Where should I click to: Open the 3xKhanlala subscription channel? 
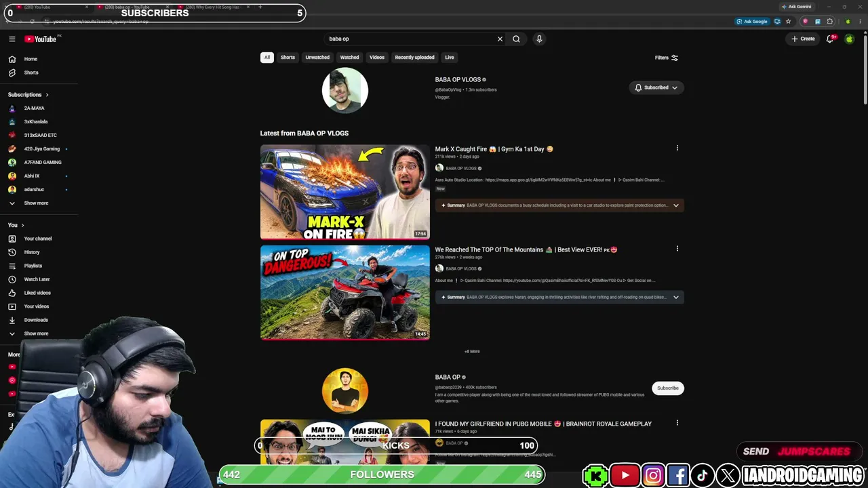(x=36, y=122)
